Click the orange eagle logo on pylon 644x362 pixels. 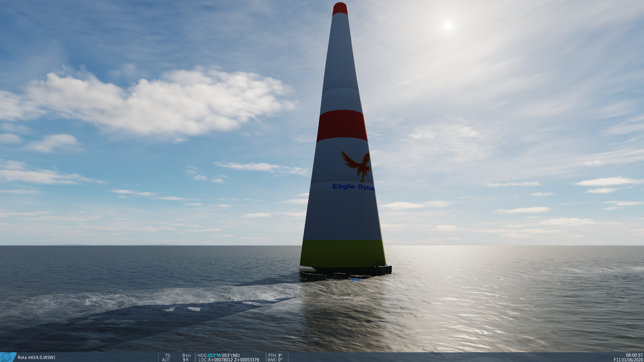(x=357, y=166)
